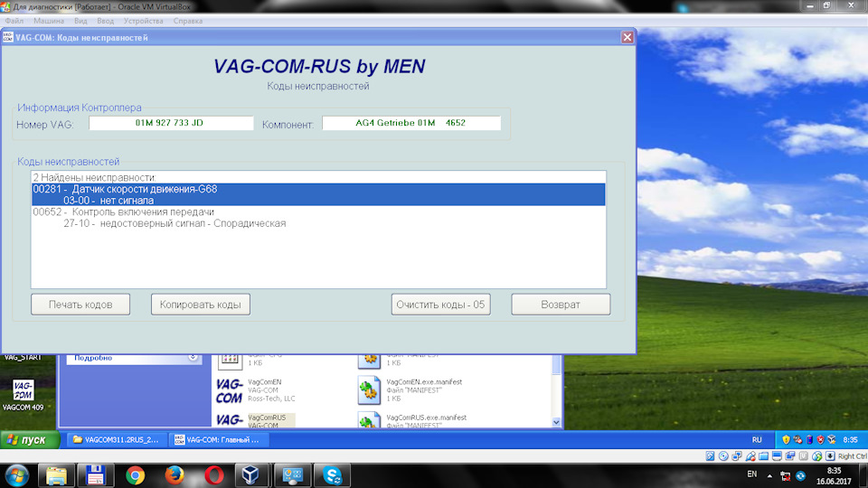This screenshot has height=488, width=868.
Task: Click the Печать кодов button
Action: [x=80, y=305]
